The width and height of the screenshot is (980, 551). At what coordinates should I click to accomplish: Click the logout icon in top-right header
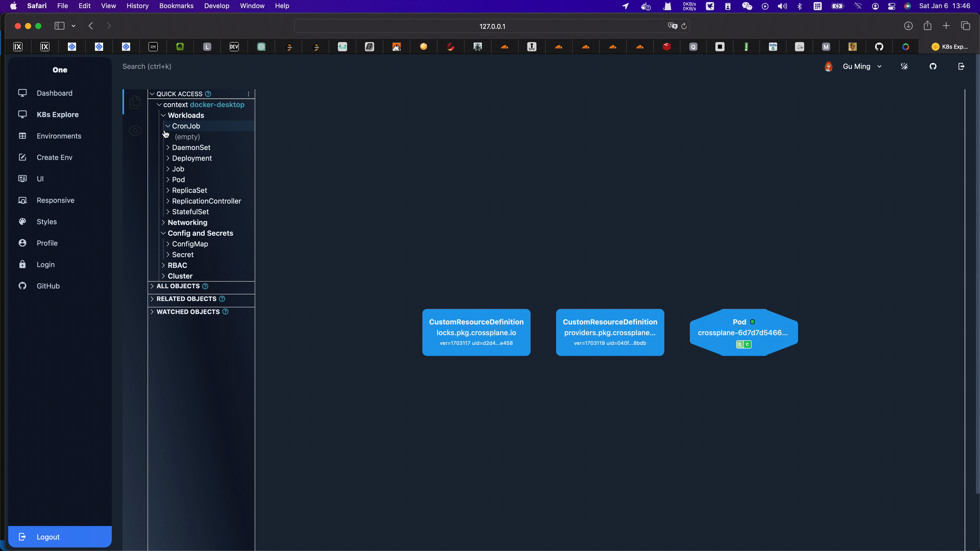(x=961, y=67)
